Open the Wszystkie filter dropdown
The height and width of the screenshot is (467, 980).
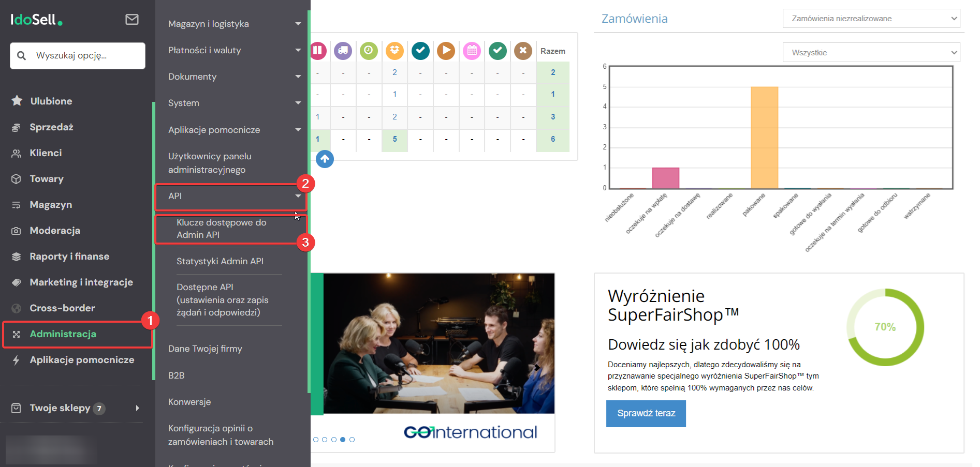tap(871, 53)
